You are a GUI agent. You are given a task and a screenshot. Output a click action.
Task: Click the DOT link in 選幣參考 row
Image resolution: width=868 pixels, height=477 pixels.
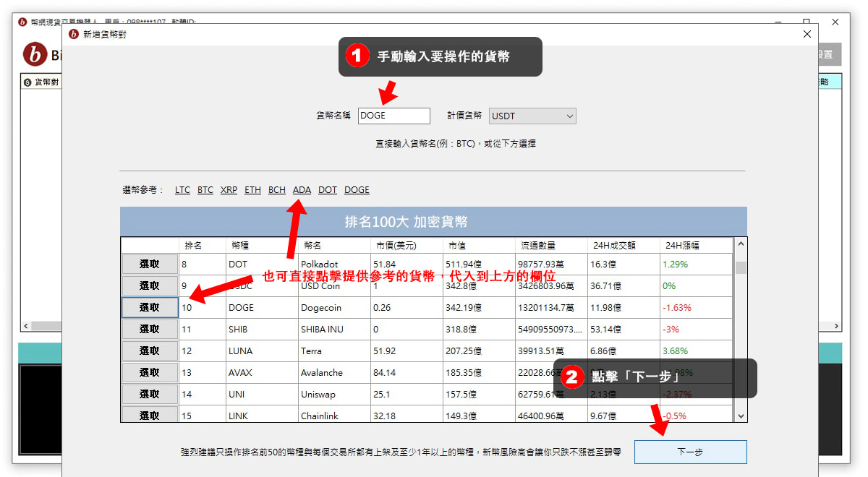(x=328, y=190)
